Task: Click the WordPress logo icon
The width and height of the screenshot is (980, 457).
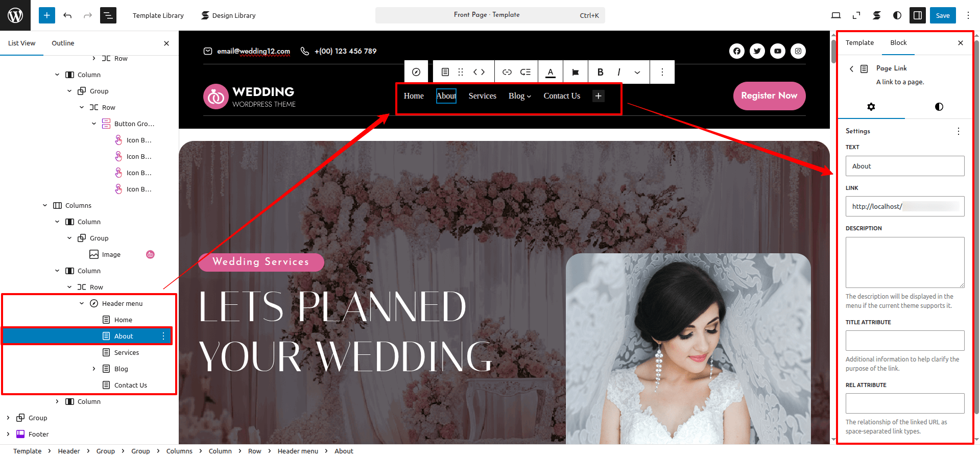Action: pyautogui.click(x=15, y=15)
